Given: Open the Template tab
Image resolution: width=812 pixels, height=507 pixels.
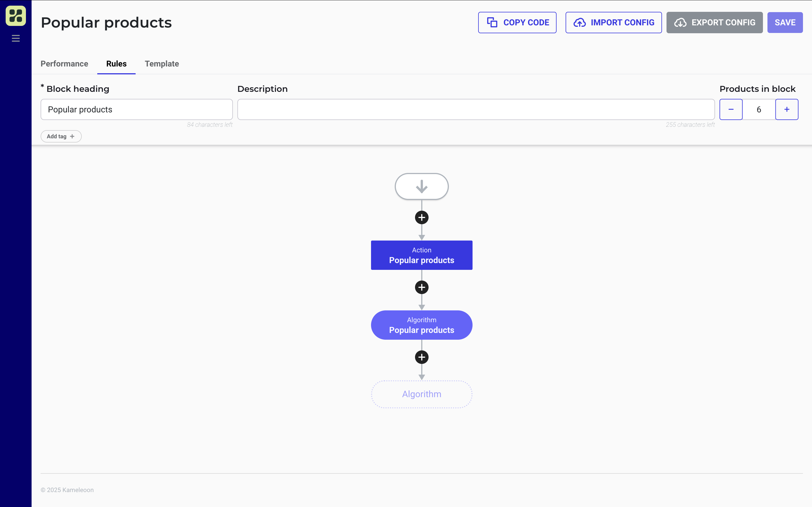Looking at the screenshot, I should (161, 64).
